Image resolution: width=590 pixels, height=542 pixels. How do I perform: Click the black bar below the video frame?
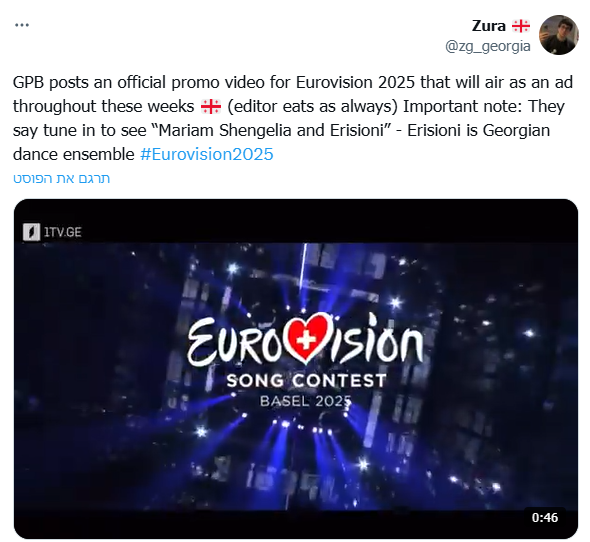tap(296, 525)
